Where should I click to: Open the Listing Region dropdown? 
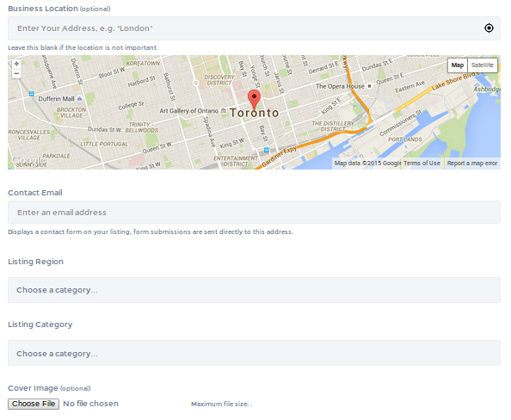point(254,290)
